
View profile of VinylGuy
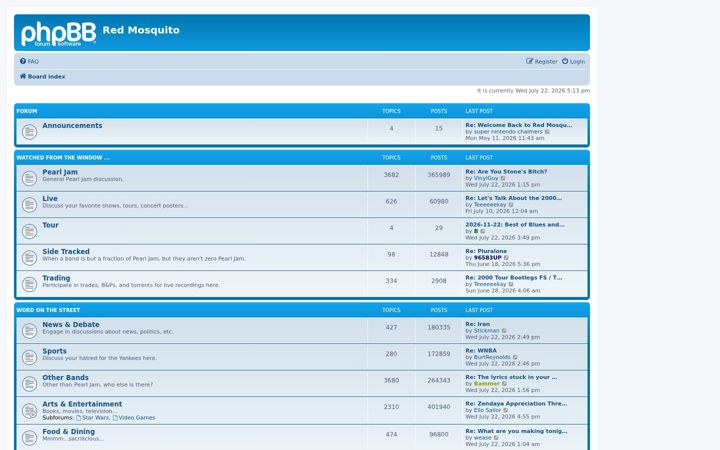pyautogui.click(x=486, y=178)
